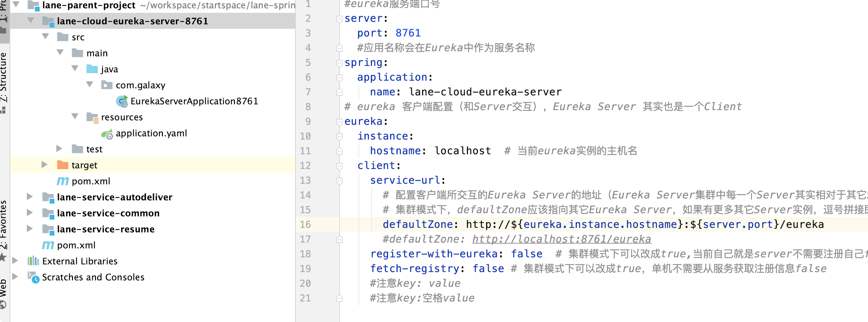Collapse the lane-cloud-eureka-server-8761 module

(31, 20)
